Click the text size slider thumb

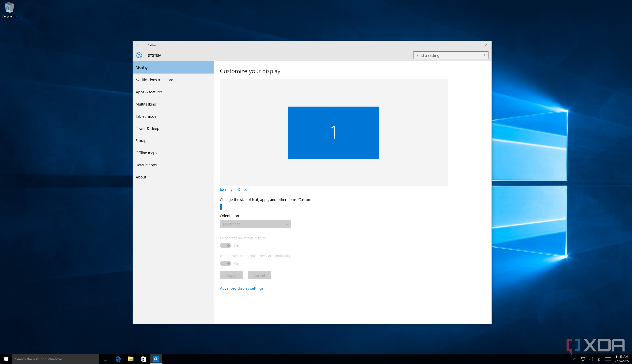[x=221, y=207]
